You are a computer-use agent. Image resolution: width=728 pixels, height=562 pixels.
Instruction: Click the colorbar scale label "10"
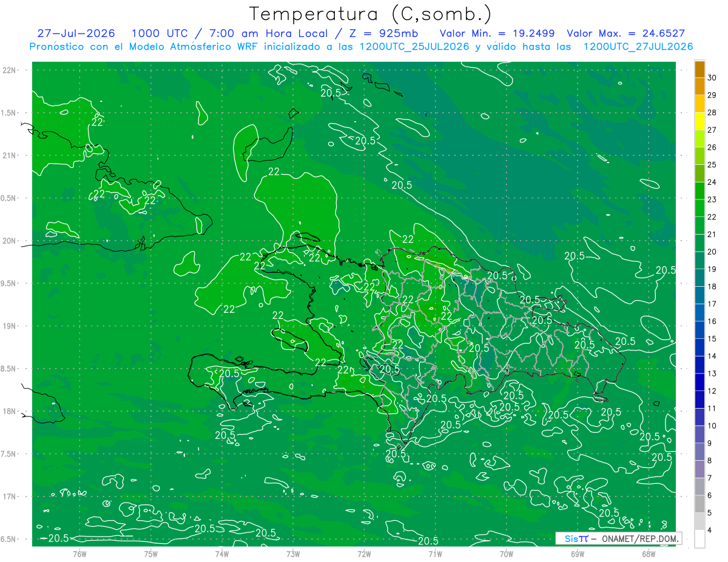pyautogui.click(x=712, y=426)
